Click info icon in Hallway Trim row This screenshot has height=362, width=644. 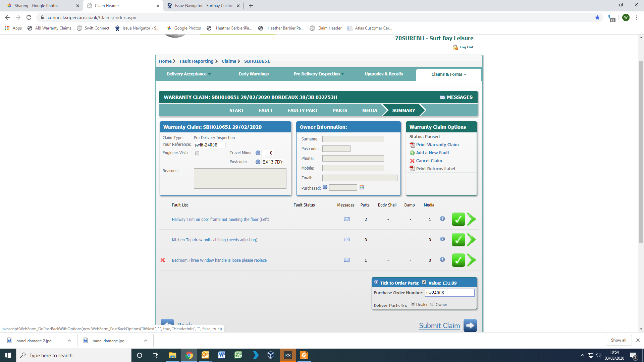click(442, 219)
